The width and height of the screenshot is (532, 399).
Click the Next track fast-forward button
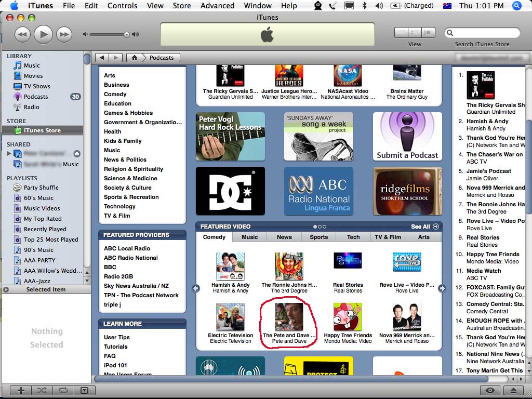click(64, 34)
